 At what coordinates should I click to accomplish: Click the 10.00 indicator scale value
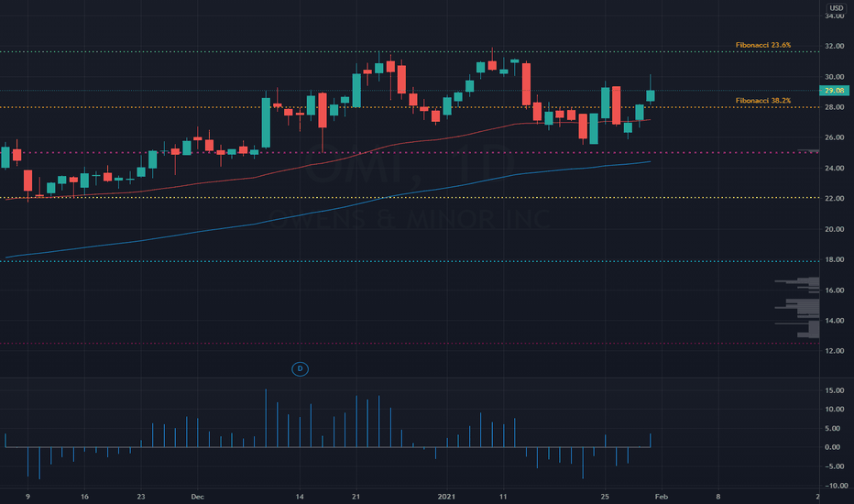[x=835, y=410]
